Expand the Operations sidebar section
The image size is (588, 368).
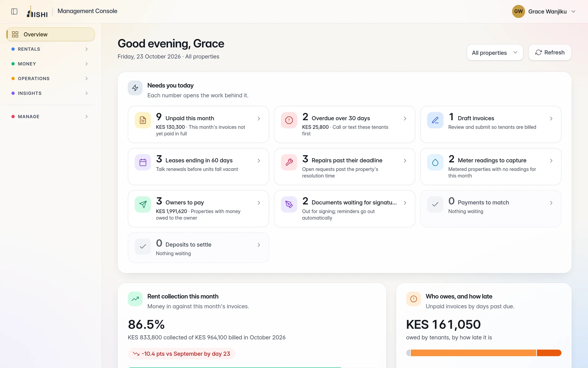50,79
